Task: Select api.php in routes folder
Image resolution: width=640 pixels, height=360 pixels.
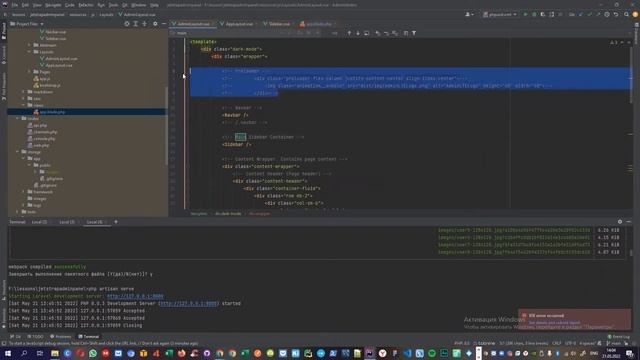Action: click(38, 125)
